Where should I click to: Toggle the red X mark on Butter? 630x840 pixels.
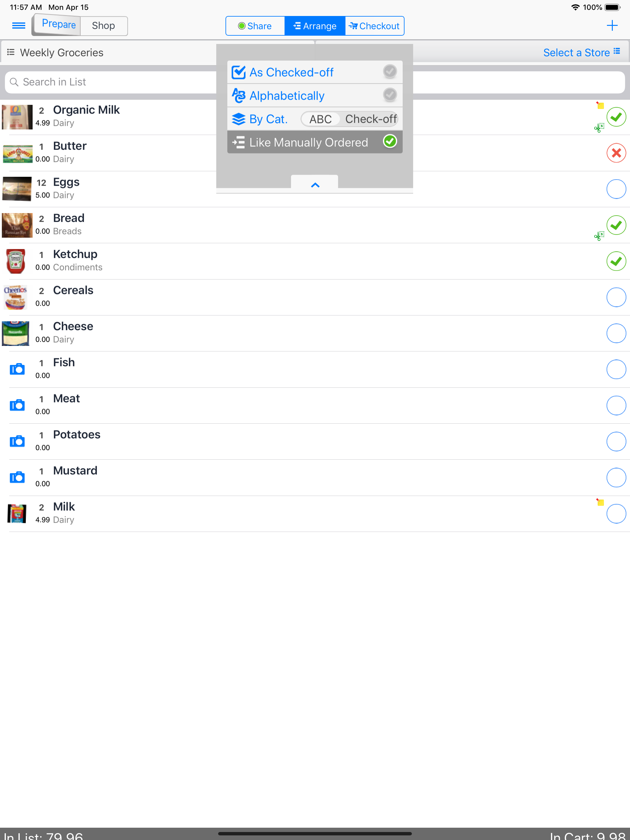click(x=616, y=153)
